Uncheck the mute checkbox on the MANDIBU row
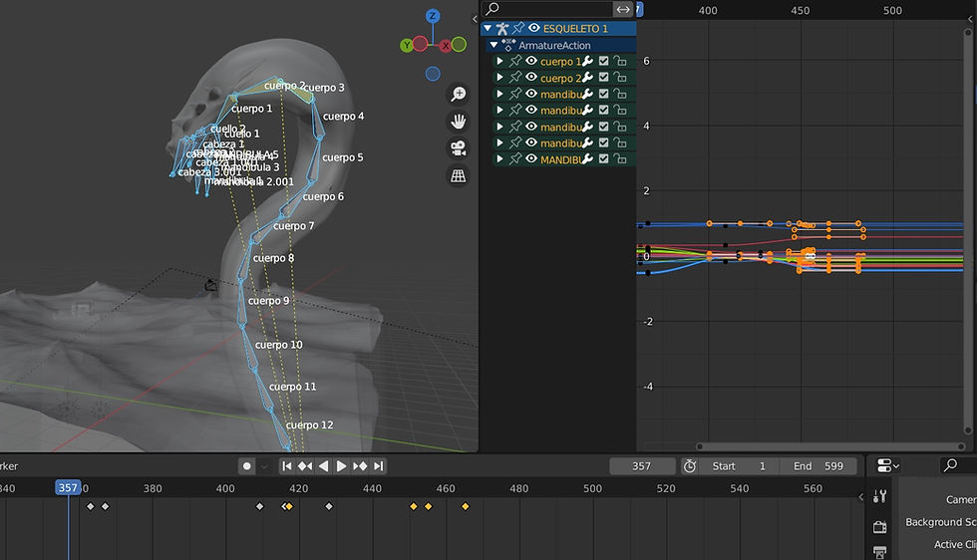The width and height of the screenshot is (977, 560). 603,159
